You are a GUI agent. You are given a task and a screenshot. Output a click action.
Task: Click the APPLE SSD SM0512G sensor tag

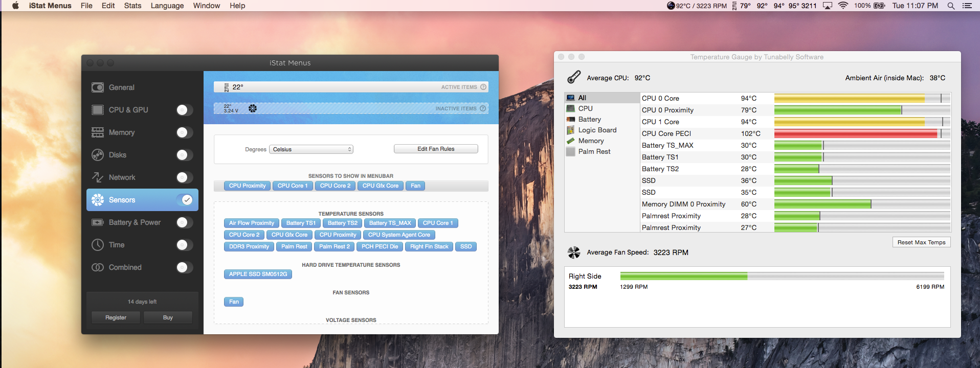(x=258, y=274)
